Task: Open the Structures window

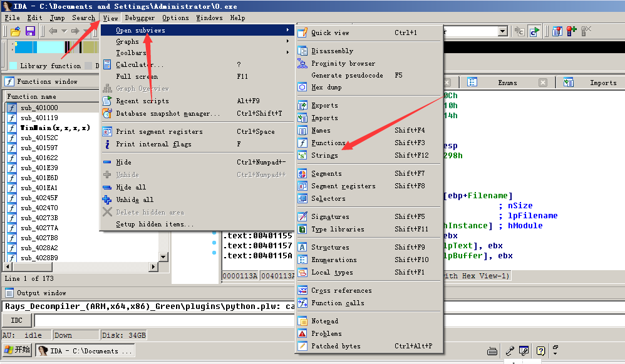Action: (x=369, y=247)
